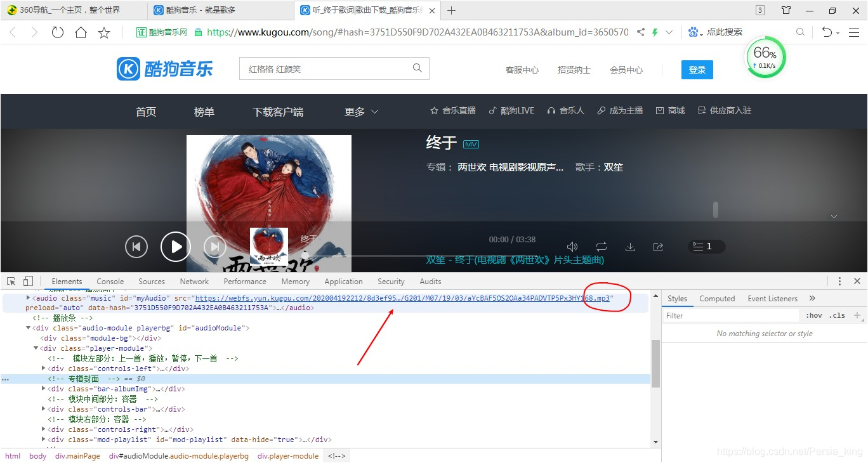
Task: Open the MV badge next to 终于
Action: pos(471,144)
